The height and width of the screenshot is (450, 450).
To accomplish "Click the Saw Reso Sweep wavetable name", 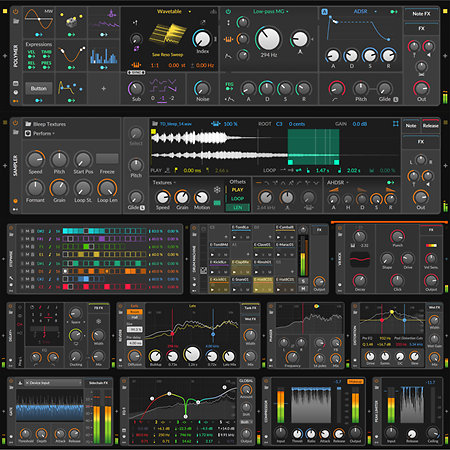I will tap(167, 55).
